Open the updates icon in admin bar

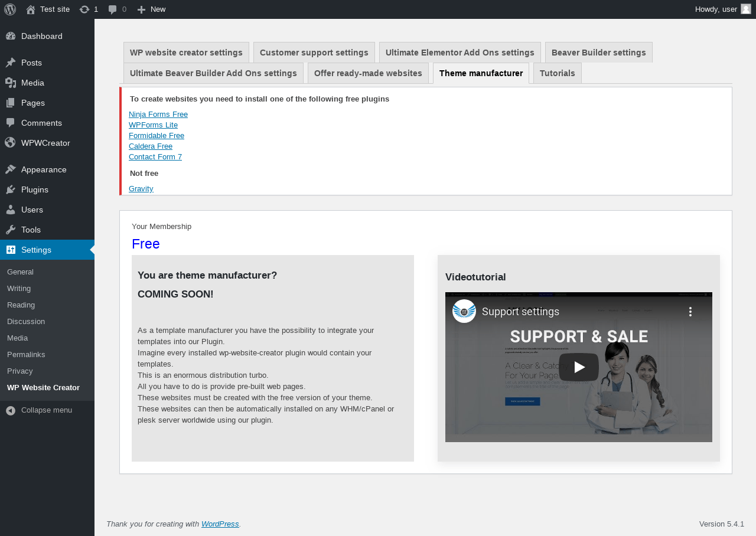tap(84, 9)
